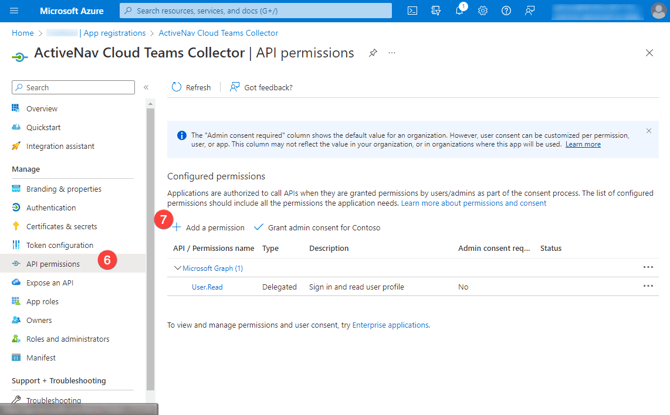Click the sidebar vertical scrollbar

click(150, 249)
